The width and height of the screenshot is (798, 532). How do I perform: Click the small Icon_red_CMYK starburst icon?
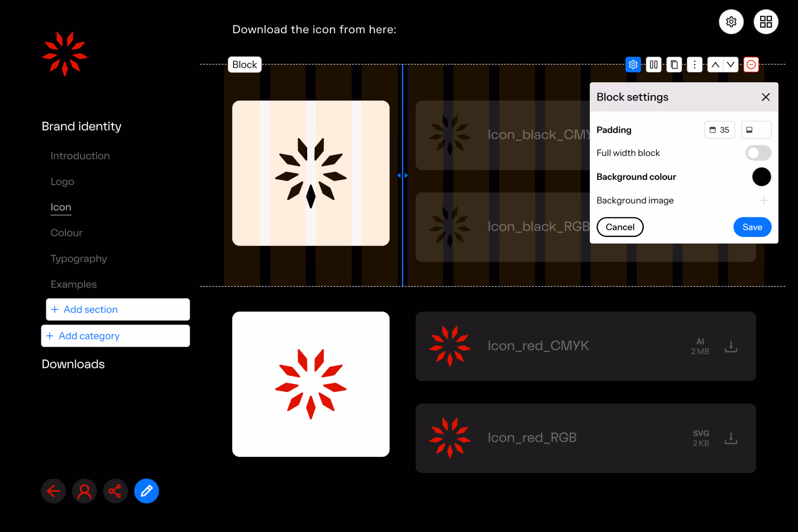pos(450,346)
